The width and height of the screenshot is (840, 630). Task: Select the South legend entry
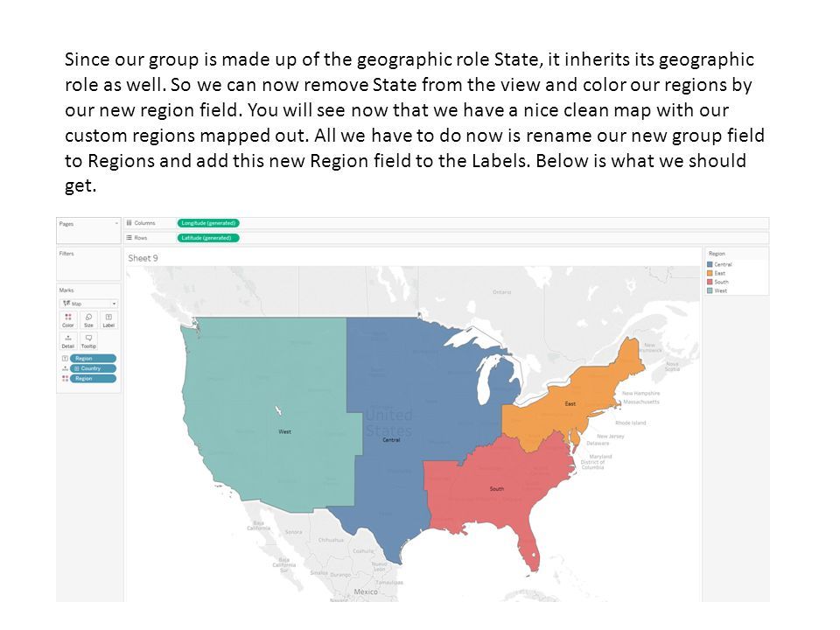pyautogui.click(x=717, y=282)
